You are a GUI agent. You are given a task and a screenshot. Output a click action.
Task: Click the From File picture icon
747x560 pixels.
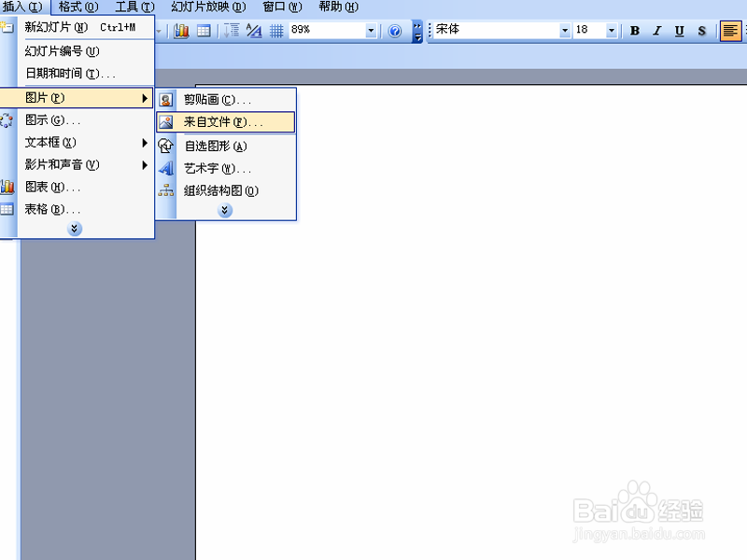click(166, 122)
